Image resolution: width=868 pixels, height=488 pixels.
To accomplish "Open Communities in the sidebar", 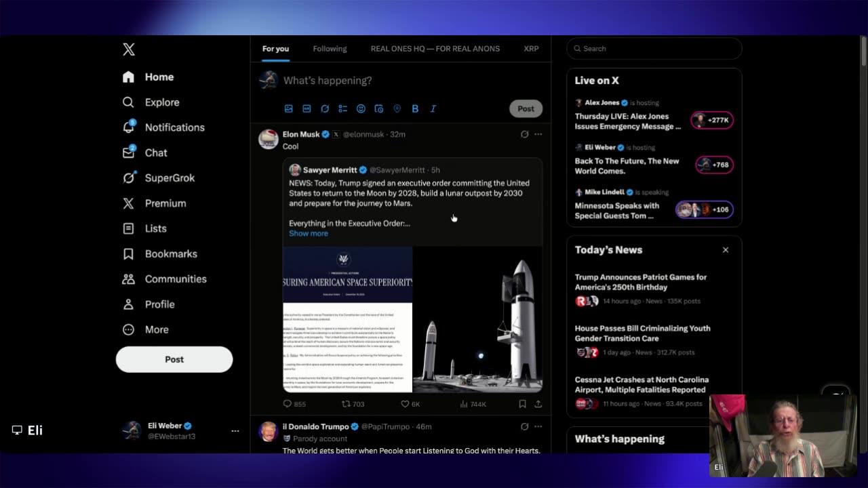I will [164, 279].
